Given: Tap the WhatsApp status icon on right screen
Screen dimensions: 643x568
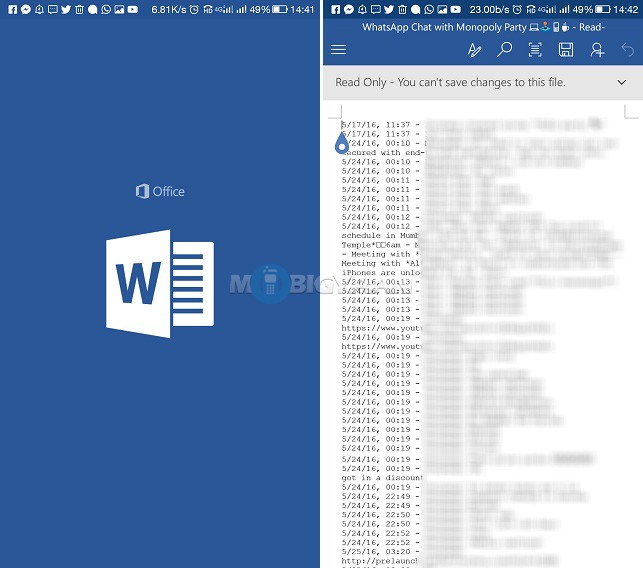Looking at the screenshot, I should [x=429, y=9].
